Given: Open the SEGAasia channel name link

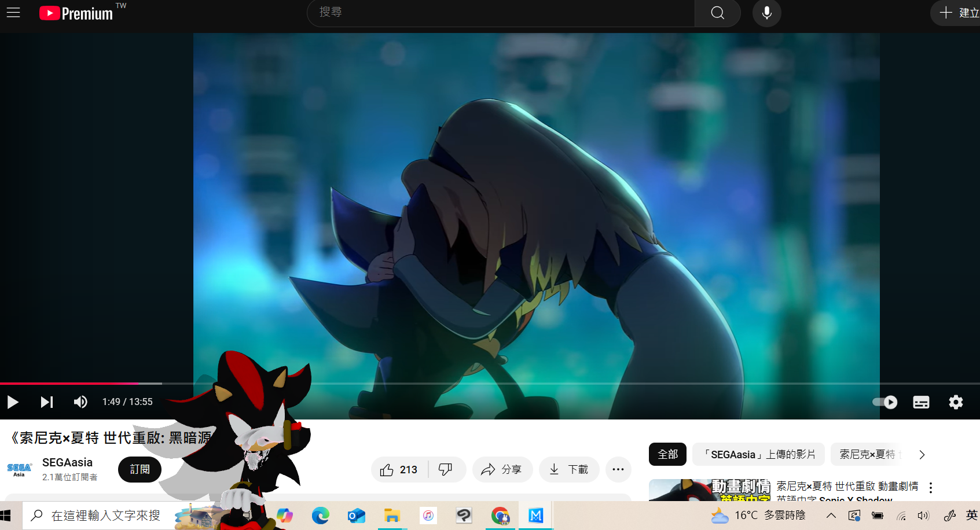Looking at the screenshot, I should tap(67, 462).
